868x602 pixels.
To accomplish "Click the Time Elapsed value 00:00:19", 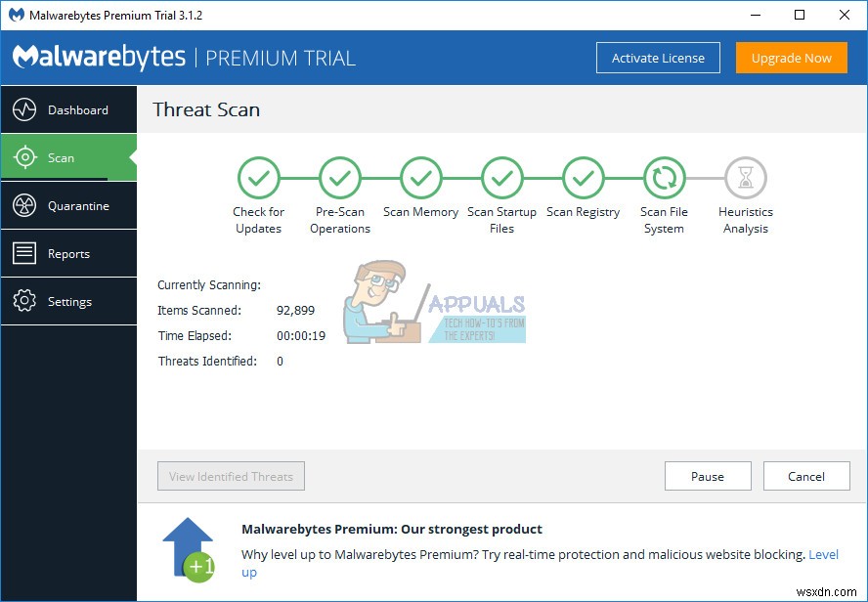I will (301, 336).
